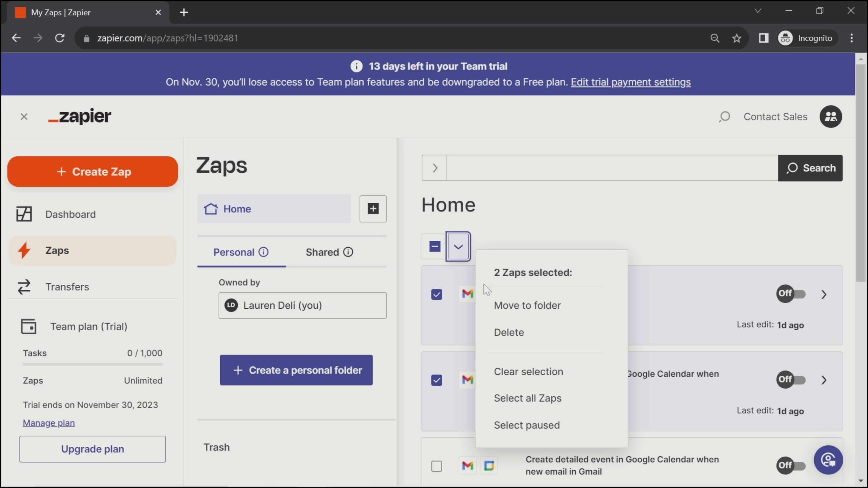Choose Clear selection

coord(528,372)
